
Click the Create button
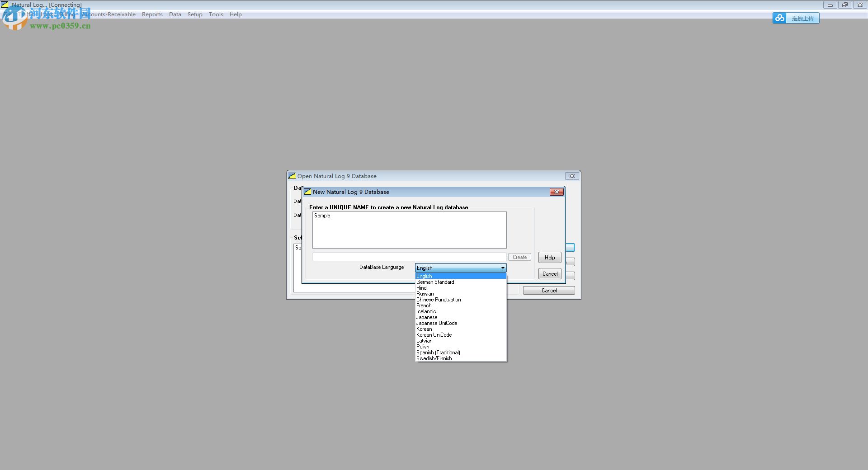point(519,257)
